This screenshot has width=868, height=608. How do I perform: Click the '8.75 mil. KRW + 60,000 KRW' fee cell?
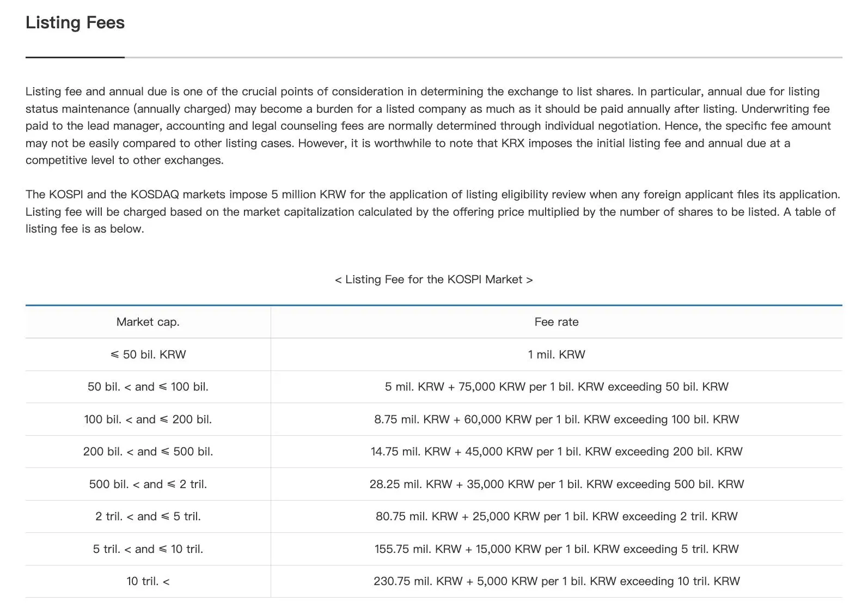coord(557,419)
